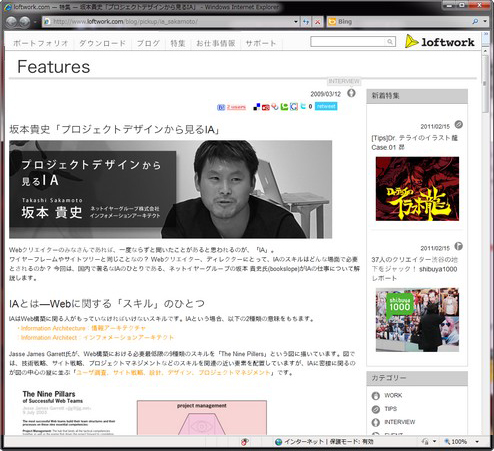
Task: Click the popup blocker status bar icon
Action: click(x=245, y=442)
